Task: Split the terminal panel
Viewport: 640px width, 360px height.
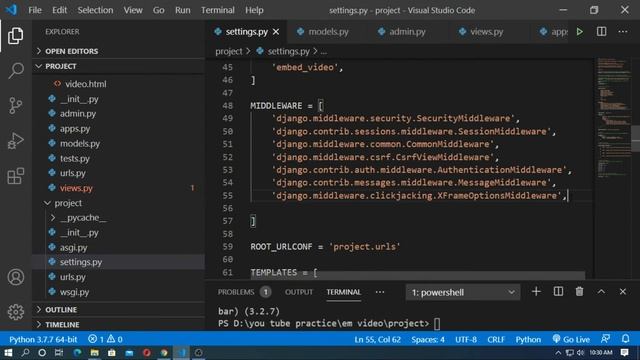Action: tap(558, 291)
